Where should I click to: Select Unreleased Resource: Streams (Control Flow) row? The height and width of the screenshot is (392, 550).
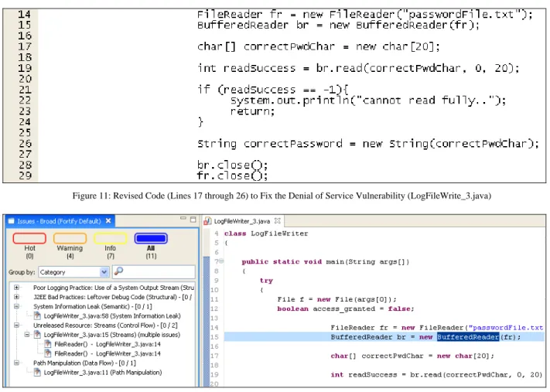tap(105, 326)
